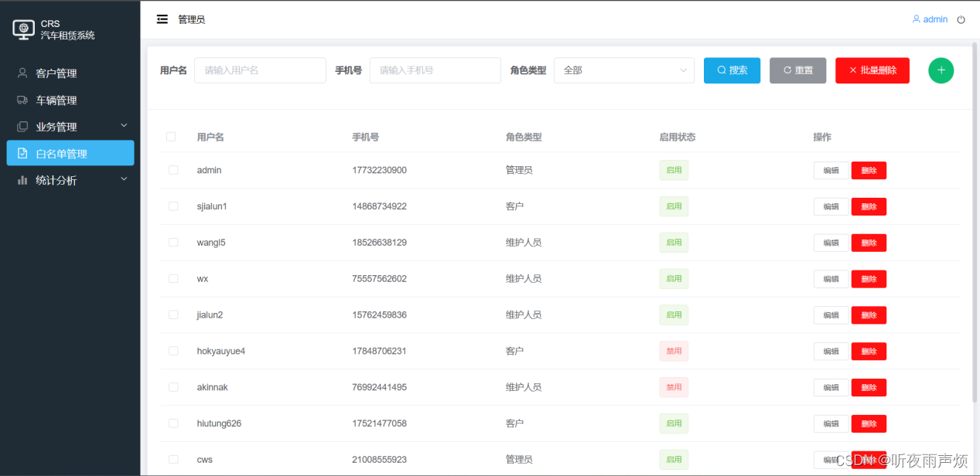Open 统计分析 in the sidebar menu
This screenshot has width=980, height=476.
tap(70, 180)
